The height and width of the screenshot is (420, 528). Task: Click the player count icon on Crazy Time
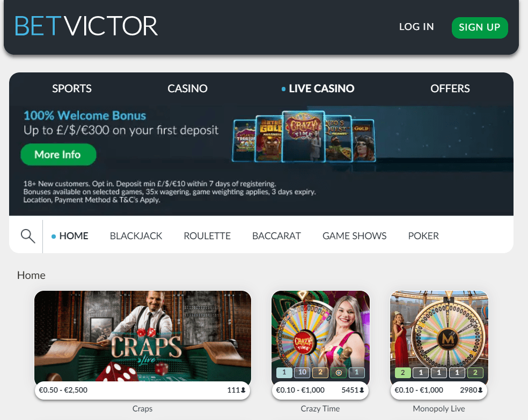coord(362,390)
